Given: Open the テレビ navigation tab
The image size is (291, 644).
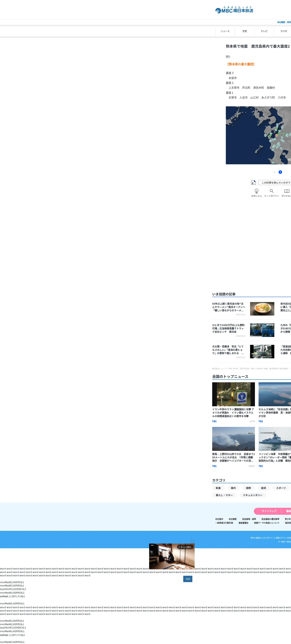Looking at the screenshot, I should pos(264,31).
